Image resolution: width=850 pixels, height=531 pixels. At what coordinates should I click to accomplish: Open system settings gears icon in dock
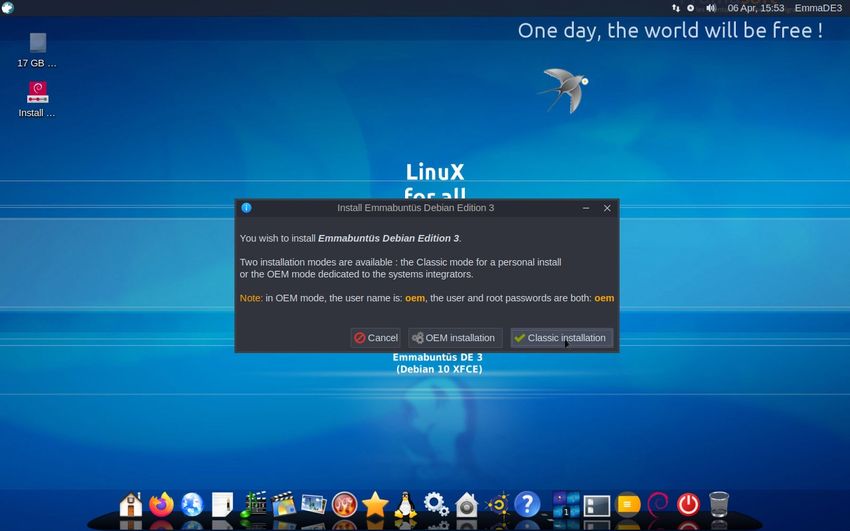436,504
